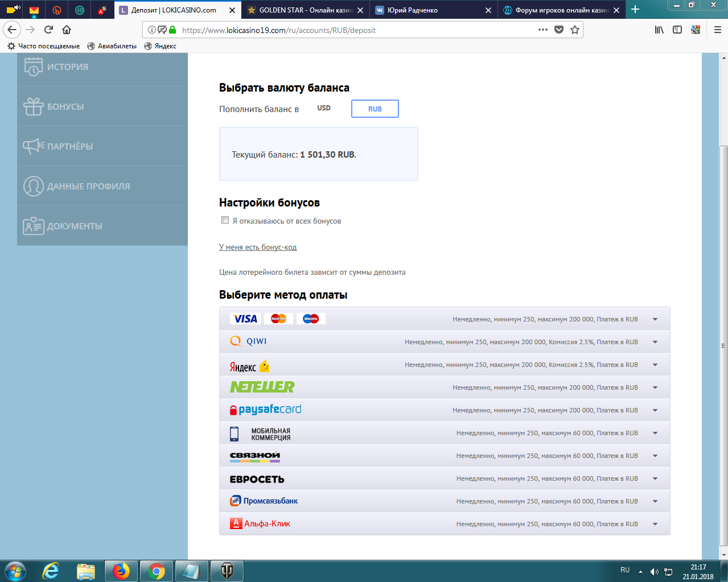This screenshot has height=582, width=728.
Task: Select the Maestro card logo
Action: [311, 319]
